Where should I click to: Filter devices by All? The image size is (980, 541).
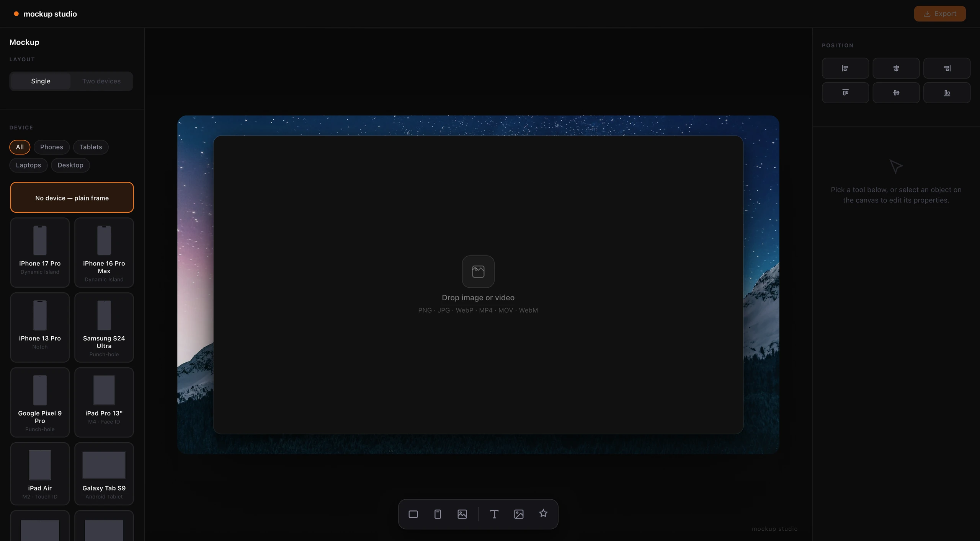(x=20, y=147)
